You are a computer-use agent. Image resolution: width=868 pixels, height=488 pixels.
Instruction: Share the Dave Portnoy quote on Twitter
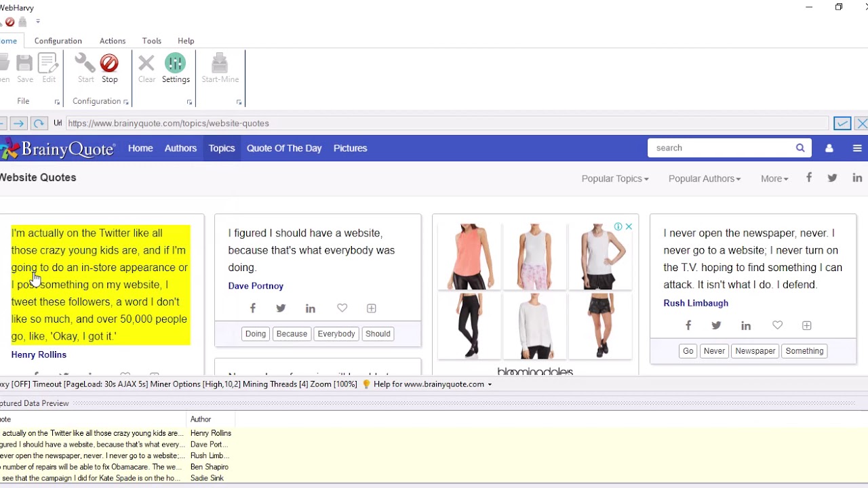(x=281, y=308)
